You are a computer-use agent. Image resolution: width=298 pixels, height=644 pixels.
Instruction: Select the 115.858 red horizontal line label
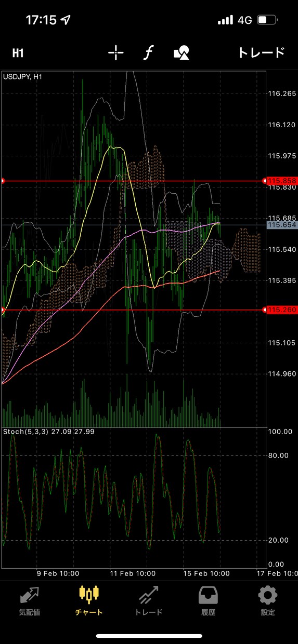tap(282, 180)
